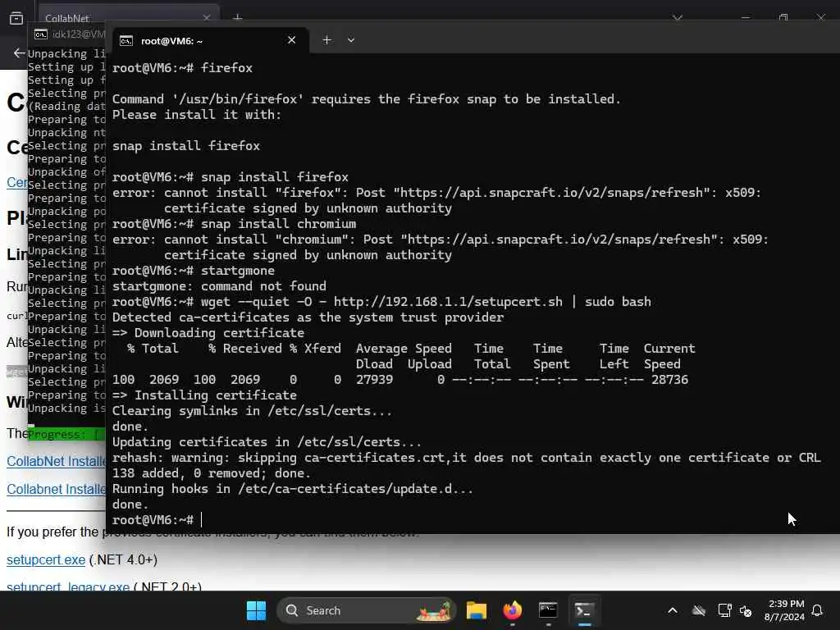Image resolution: width=840 pixels, height=630 pixels.
Task: Click the '=> Installing certificate' line
Action: coord(204,395)
